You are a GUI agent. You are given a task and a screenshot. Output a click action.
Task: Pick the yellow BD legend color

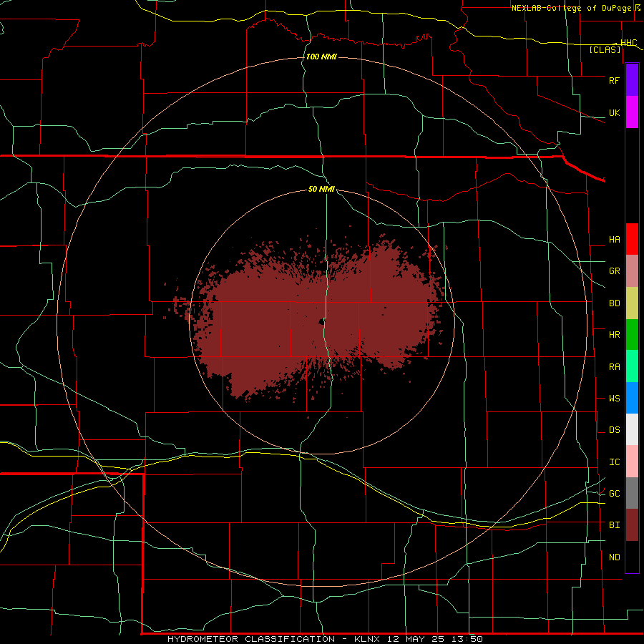point(632,303)
